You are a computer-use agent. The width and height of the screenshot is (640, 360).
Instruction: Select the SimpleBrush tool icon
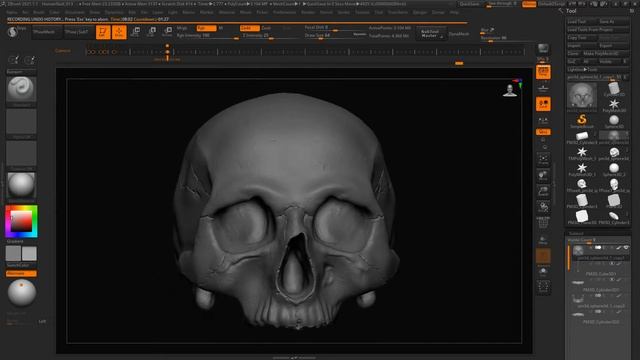pyautogui.click(x=582, y=120)
